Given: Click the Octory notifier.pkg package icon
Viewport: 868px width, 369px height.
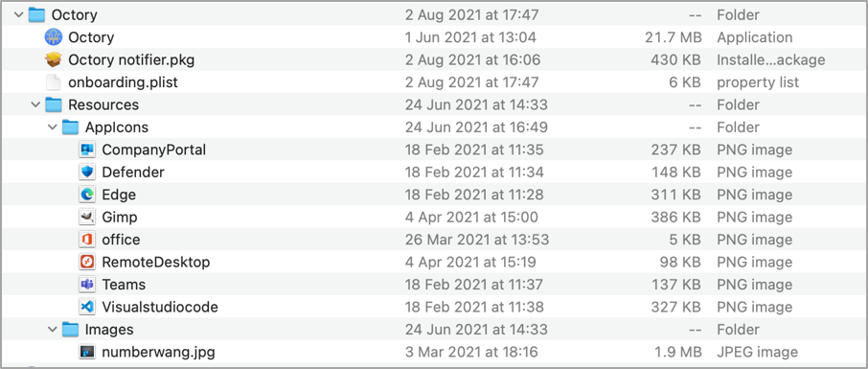Looking at the screenshot, I should (53, 59).
